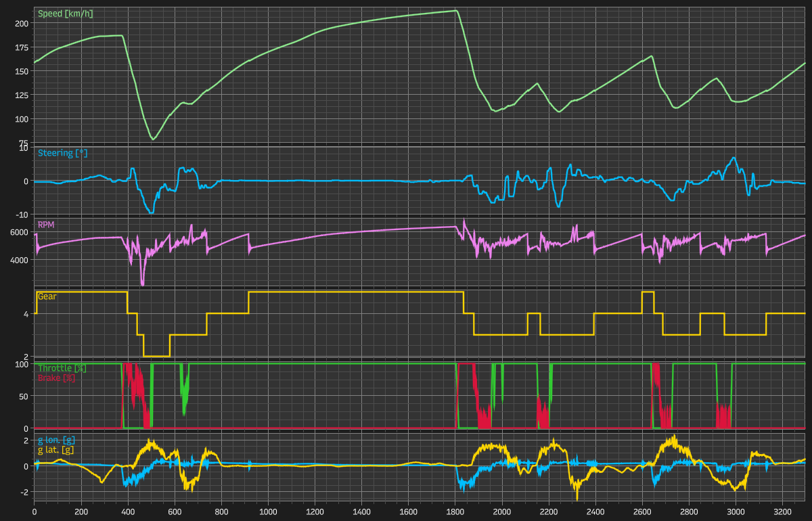Image resolution: width=812 pixels, height=521 pixels.
Task: Select the Brake [%] legend label
Action: coord(56,378)
